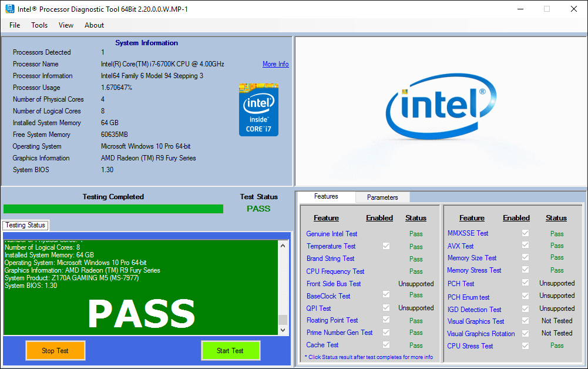
Task: Toggle the Visual Graphics Test checkbox
Action: [525, 321]
